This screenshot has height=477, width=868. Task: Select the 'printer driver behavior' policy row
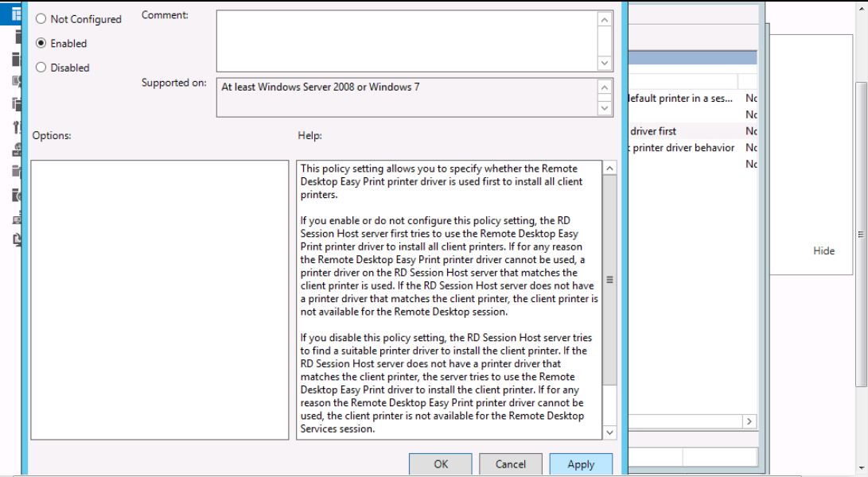click(x=692, y=148)
